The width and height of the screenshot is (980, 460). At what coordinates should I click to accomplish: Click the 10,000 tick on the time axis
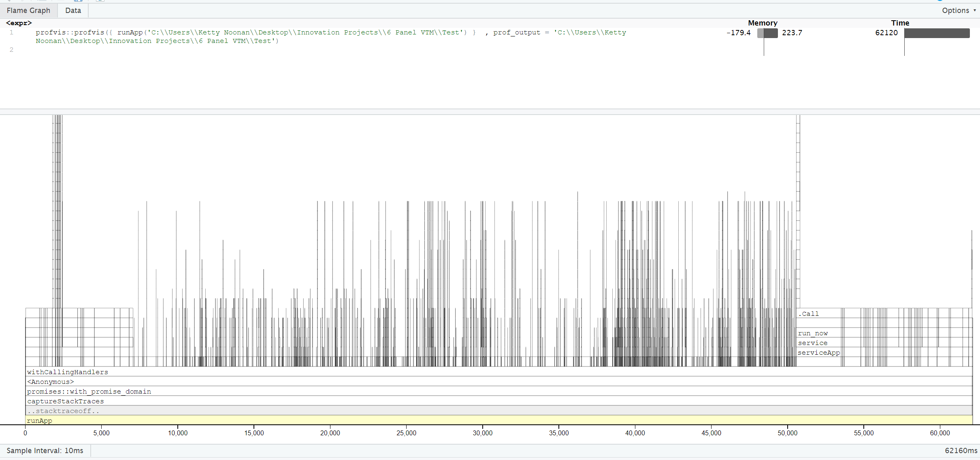point(178,433)
